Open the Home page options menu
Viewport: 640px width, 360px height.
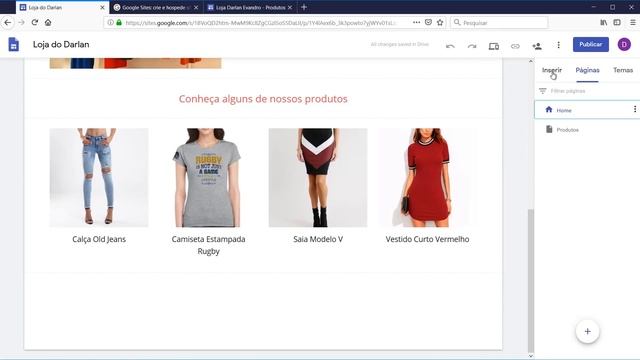click(x=635, y=109)
